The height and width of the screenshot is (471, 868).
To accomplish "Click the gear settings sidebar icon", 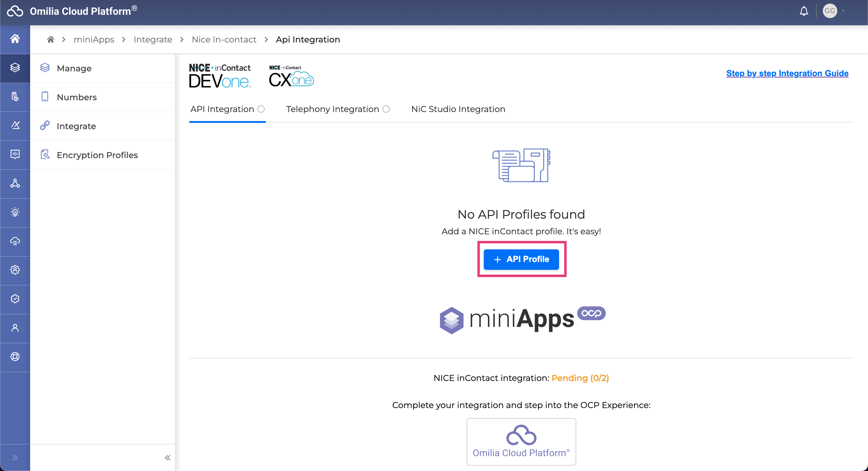I will [15, 270].
